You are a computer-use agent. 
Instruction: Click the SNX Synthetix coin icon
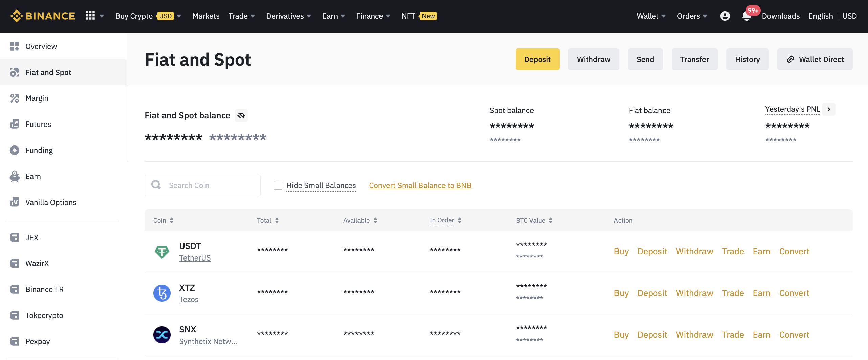coord(162,335)
